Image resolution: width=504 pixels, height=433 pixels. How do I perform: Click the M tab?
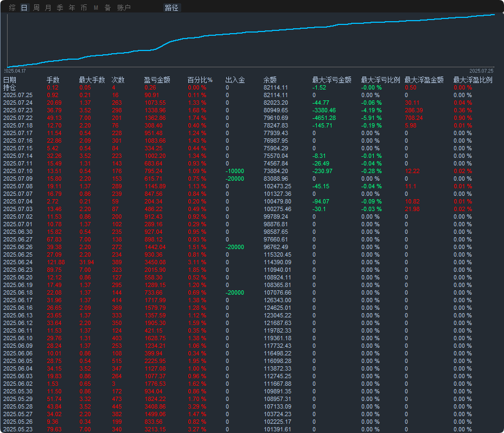[x=96, y=8]
